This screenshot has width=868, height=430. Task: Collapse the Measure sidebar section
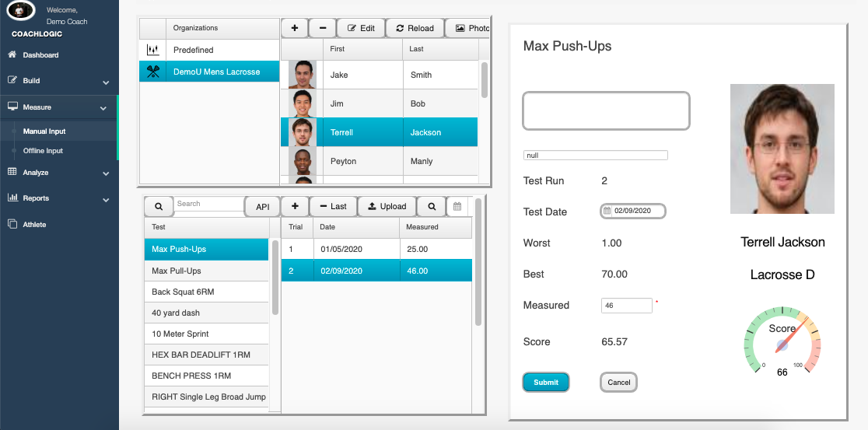[103, 109]
